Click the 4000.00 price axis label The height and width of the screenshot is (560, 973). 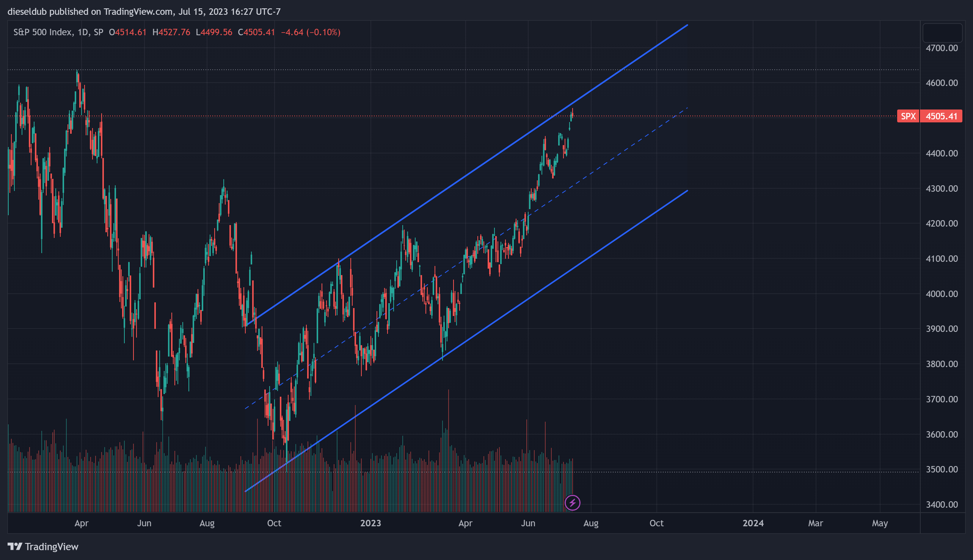(942, 294)
